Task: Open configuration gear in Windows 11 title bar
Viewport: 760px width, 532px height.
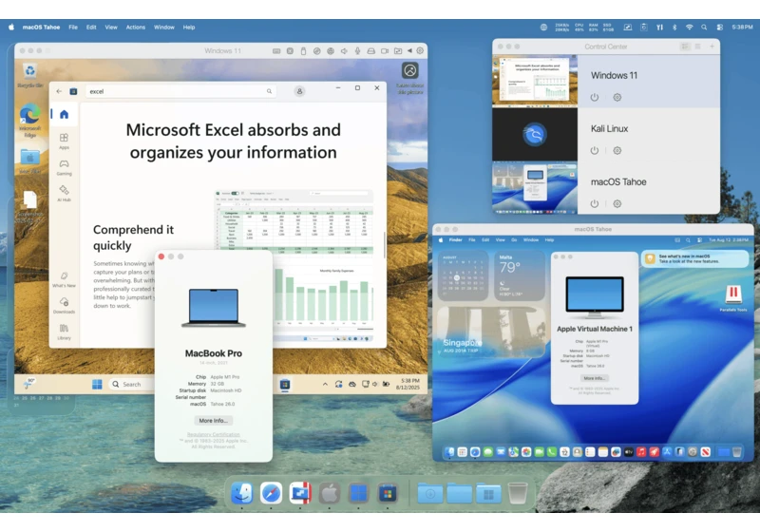Action: 420,50
